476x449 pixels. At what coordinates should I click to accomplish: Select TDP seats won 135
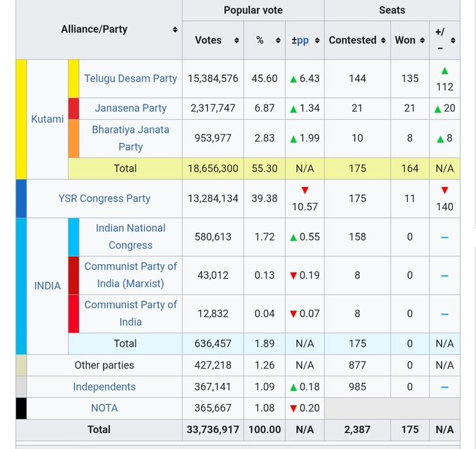coord(409,78)
